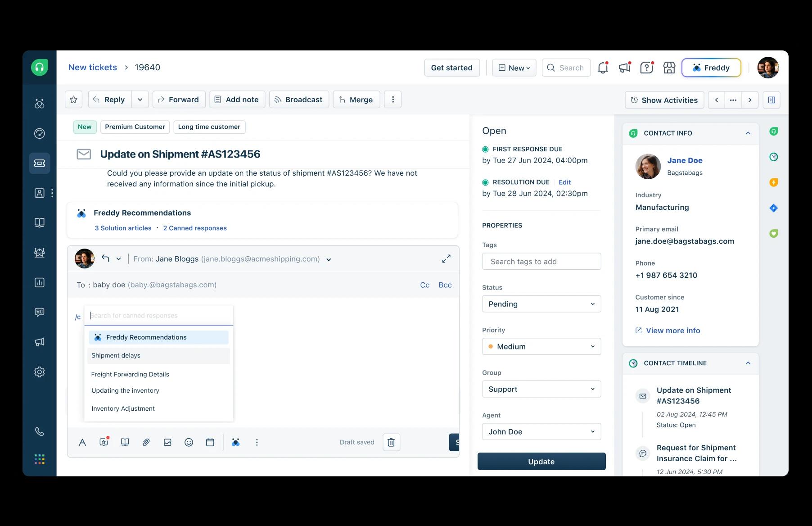Insert an image in the reply
Viewport: 812px width, 526px height.
(x=167, y=442)
